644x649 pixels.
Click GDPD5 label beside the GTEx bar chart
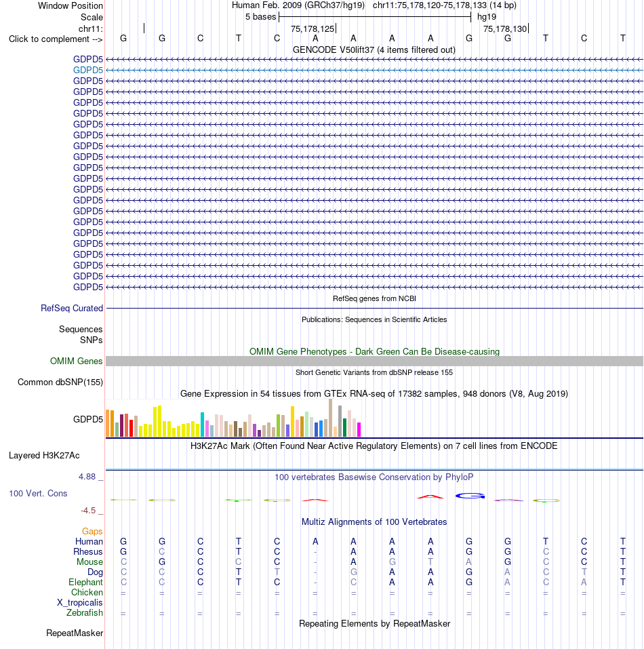[x=88, y=419]
